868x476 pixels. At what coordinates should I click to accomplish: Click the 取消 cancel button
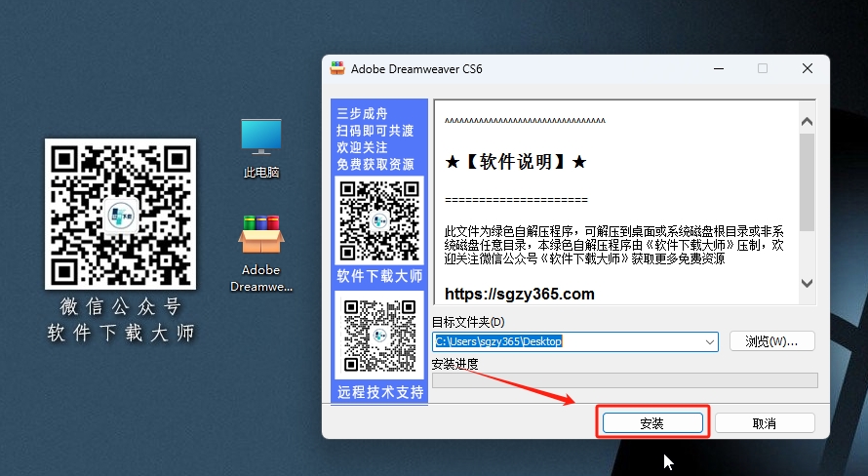click(x=765, y=423)
